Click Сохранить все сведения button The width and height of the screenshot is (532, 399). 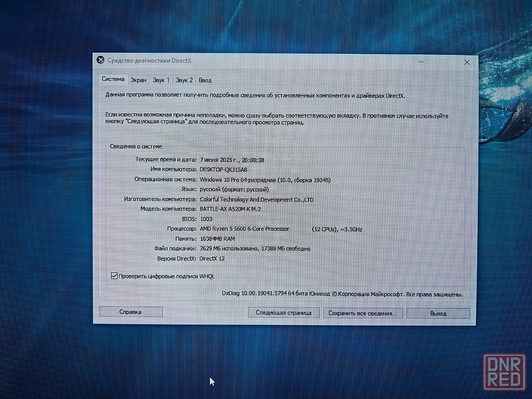click(363, 313)
